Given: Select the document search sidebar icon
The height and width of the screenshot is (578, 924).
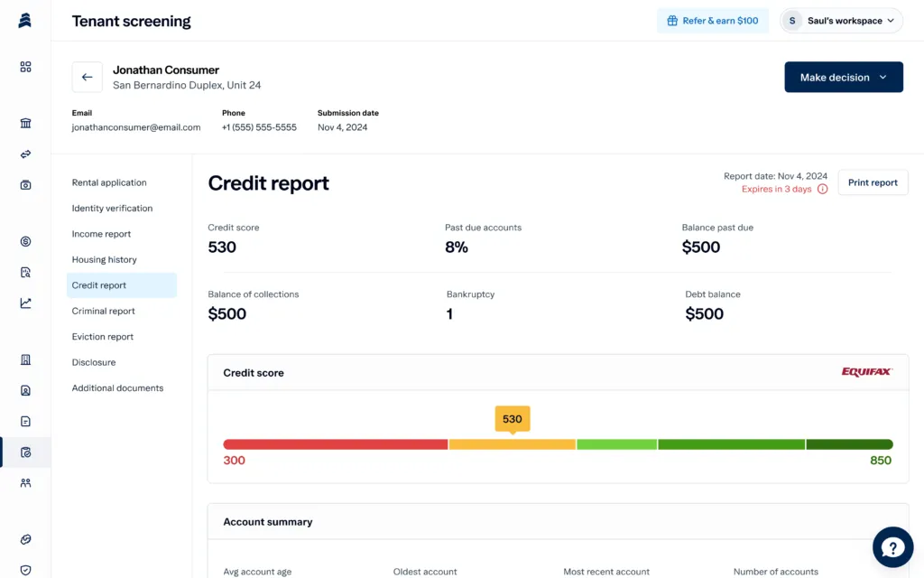Looking at the screenshot, I should coord(24,272).
